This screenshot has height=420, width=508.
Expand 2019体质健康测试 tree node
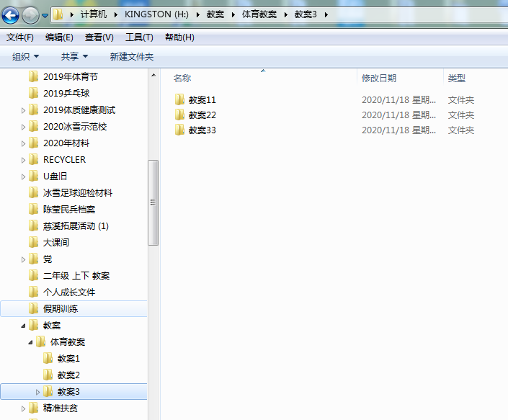[23, 110]
